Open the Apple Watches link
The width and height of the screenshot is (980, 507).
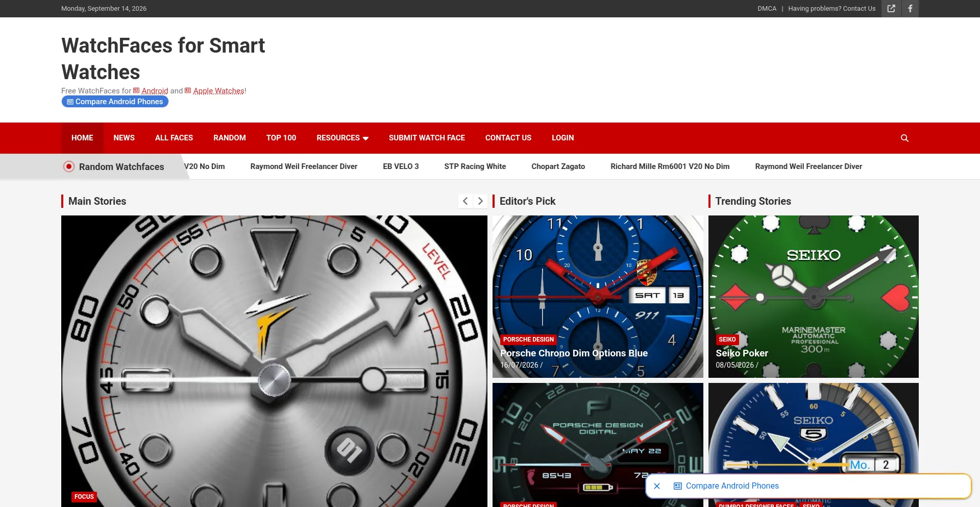214,91
